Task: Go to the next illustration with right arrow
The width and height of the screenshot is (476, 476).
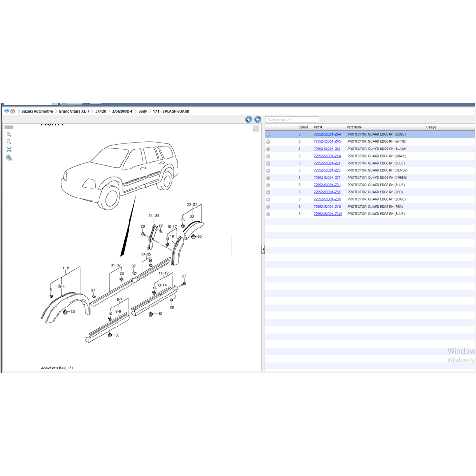Action: point(258,119)
